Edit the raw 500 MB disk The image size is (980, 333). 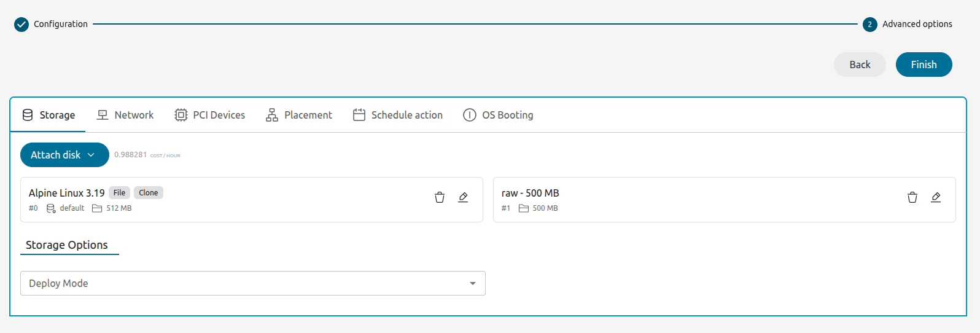(936, 197)
